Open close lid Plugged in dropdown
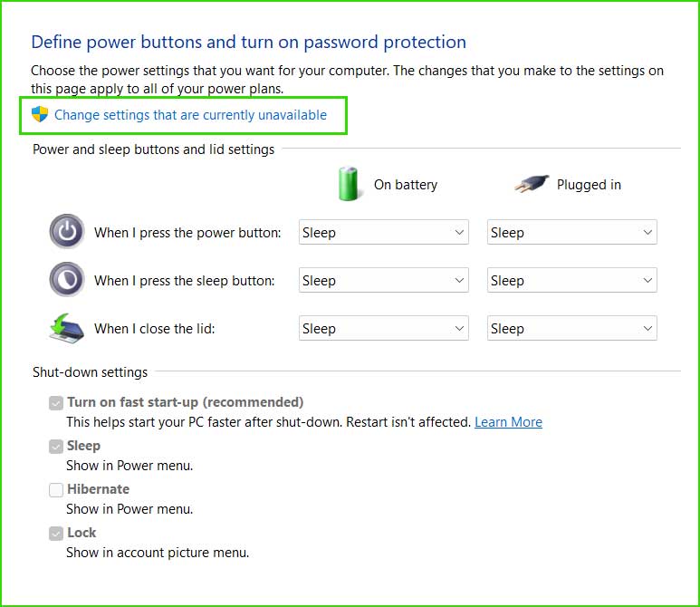Viewport: 700px width, 607px height. tap(572, 328)
